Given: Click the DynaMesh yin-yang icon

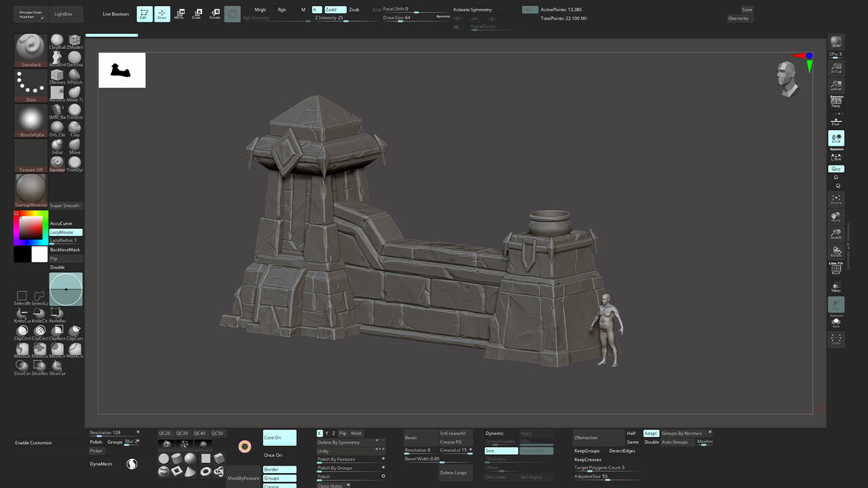Looking at the screenshot, I should pos(132,464).
